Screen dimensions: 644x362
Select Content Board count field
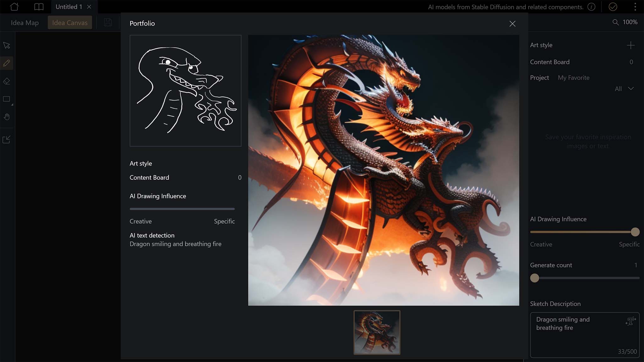coord(239,177)
